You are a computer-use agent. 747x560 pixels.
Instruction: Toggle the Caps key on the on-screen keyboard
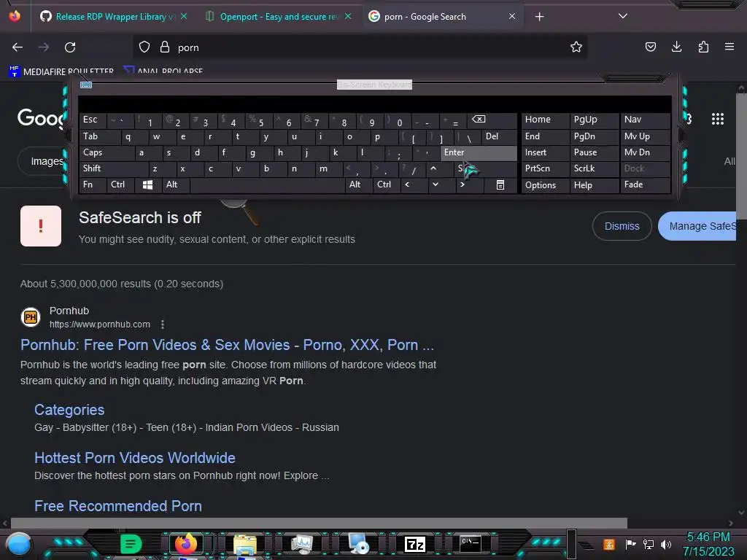pos(107,152)
